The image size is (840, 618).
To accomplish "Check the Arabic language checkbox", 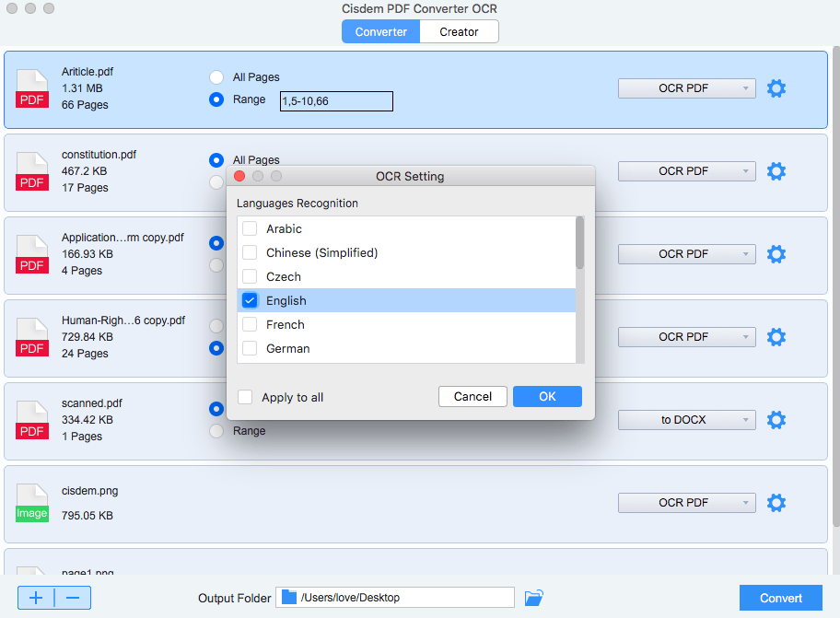I will coord(250,228).
